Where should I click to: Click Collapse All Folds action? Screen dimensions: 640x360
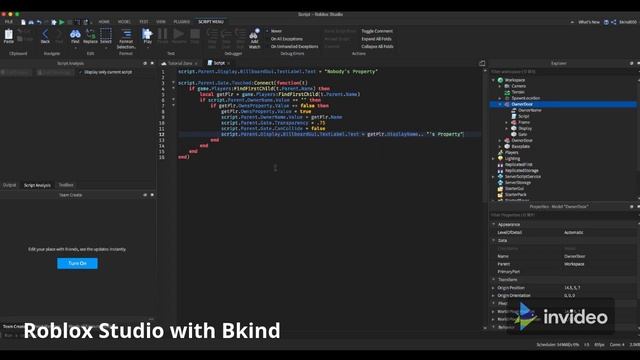click(378, 47)
